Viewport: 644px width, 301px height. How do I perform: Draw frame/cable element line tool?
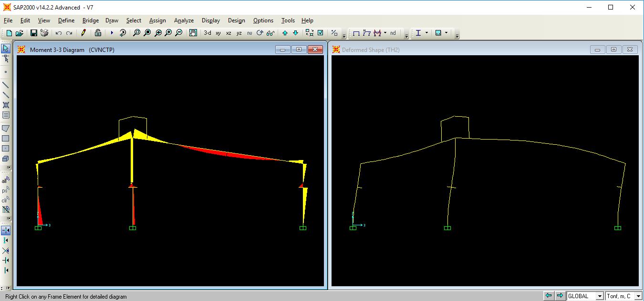click(x=6, y=85)
